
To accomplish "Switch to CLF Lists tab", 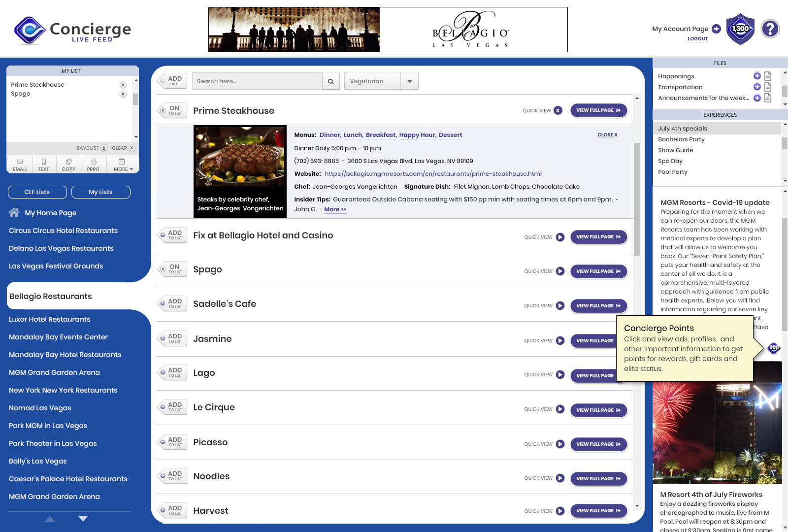I will click(x=37, y=192).
